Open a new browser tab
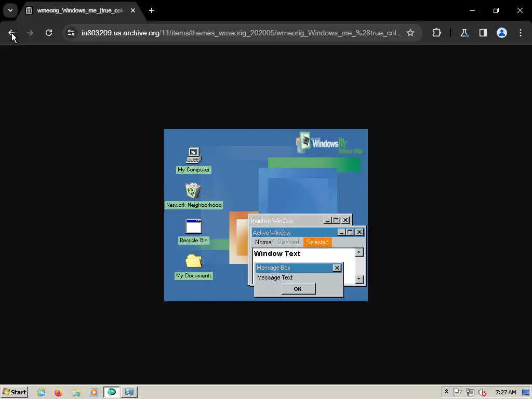Screen dimensions: 532x399 pos(152,10)
